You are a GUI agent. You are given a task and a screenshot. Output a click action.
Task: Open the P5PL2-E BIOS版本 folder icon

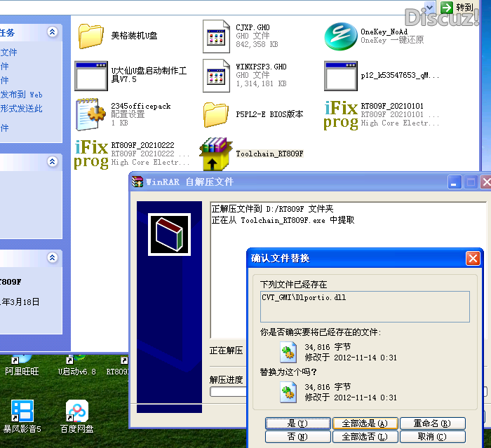click(x=216, y=114)
